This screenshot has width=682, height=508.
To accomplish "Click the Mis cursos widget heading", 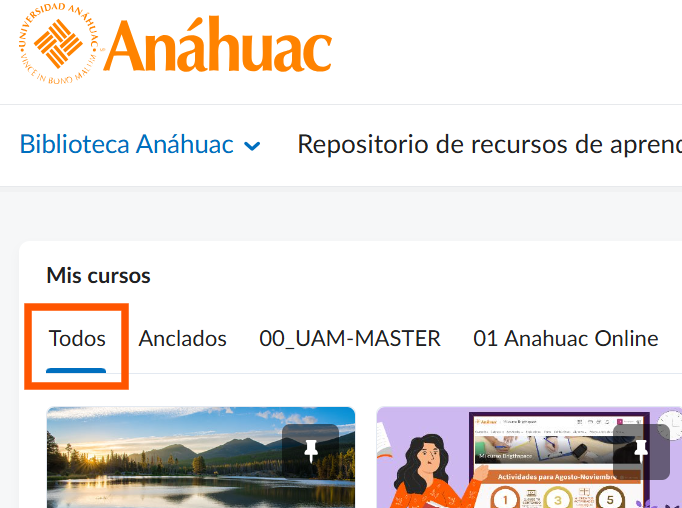I will 98,275.
